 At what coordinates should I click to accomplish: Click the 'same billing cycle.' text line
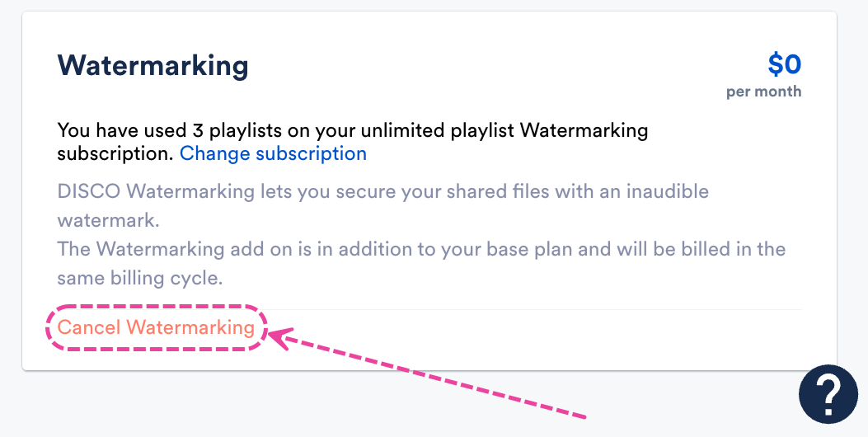140,278
